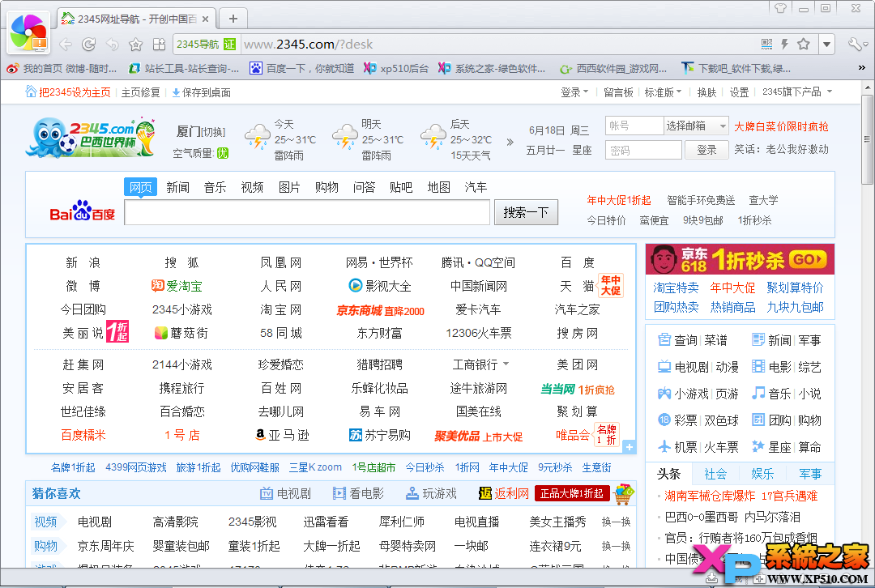Select the 地图 search tab
The height and width of the screenshot is (588, 875).
pos(438,187)
